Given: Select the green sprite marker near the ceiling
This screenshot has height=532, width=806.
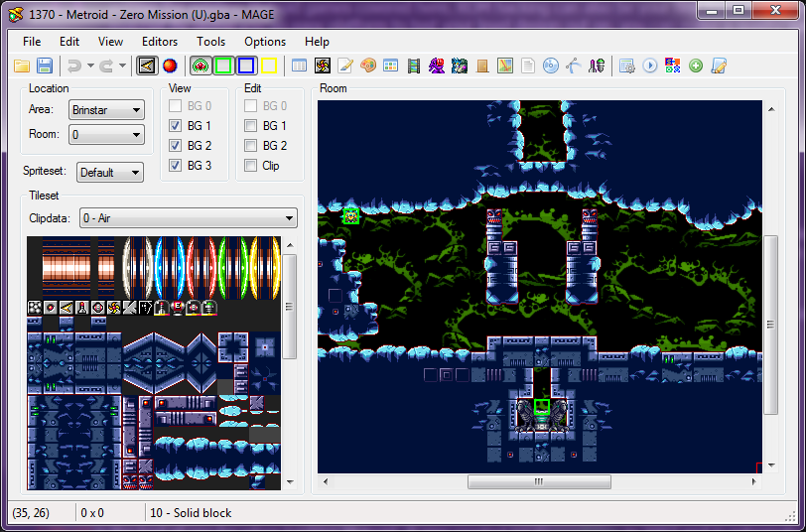Looking at the screenshot, I should point(350,216).
